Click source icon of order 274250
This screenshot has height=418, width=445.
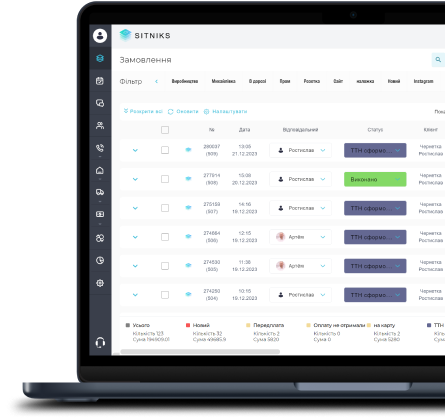pos(188,294)
